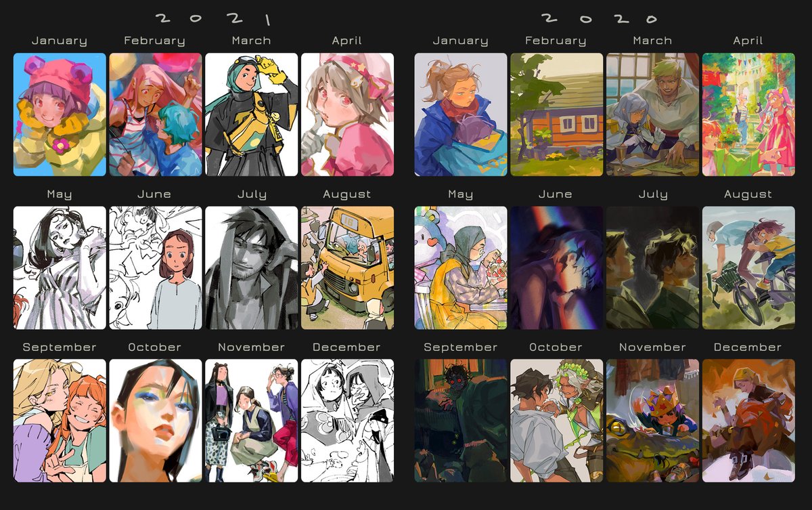The width and height of the screenshot is (812, 510).
Task: Open the 2020 July artwork thumbnail
Action: (x=652, y=268)
